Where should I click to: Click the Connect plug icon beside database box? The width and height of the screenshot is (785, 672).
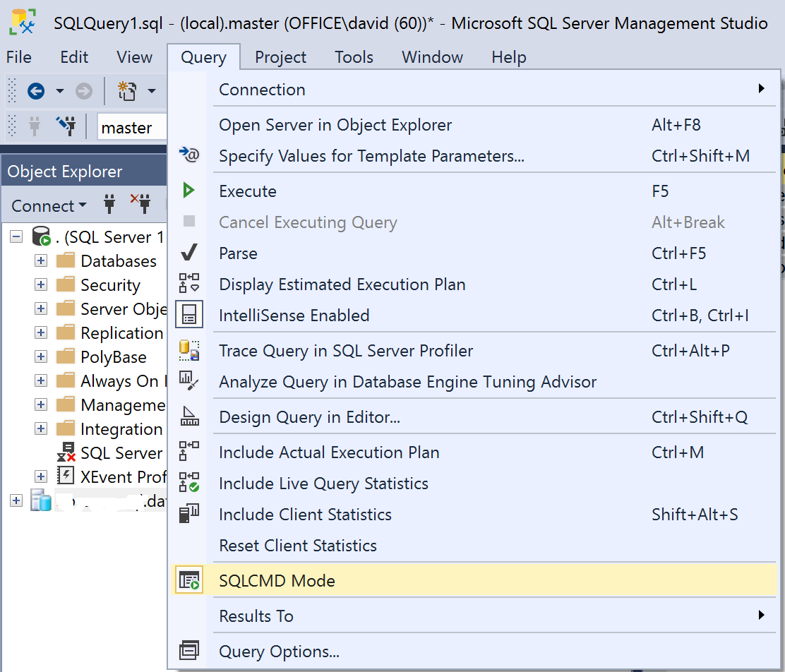[x=34, y=126]
